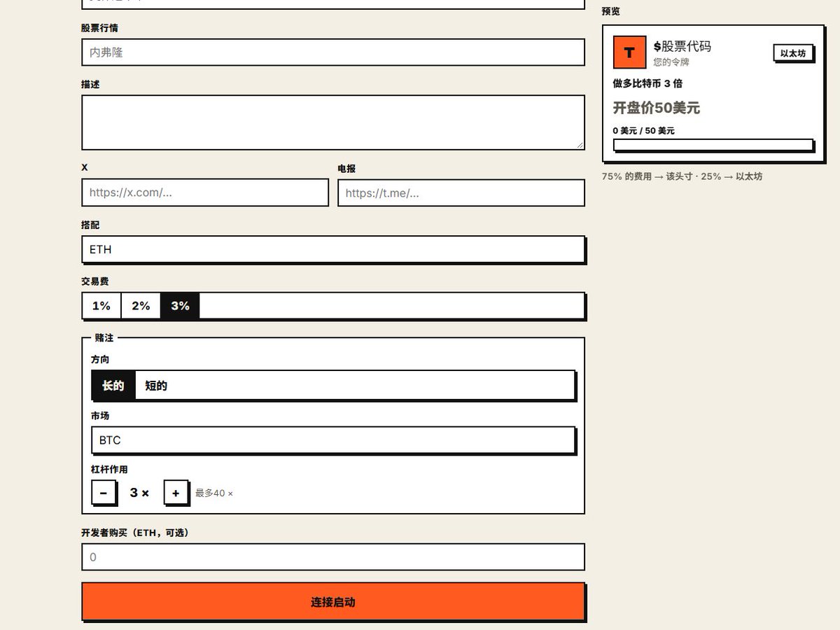This screenshot has height=630, width=840.
Task: Select the 3% trading fee option
Action: pyautogui.click(x=180, y=306)
